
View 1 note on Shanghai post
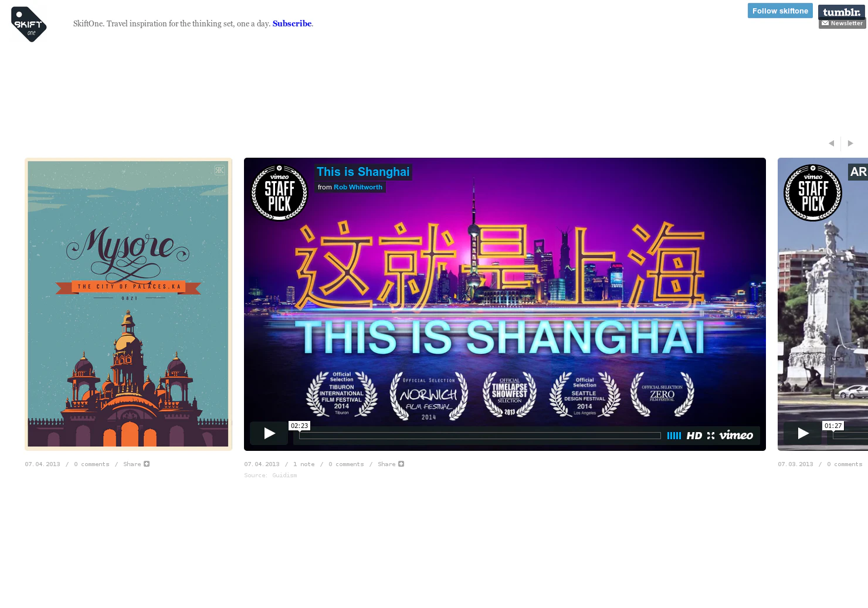coord(304,464)
